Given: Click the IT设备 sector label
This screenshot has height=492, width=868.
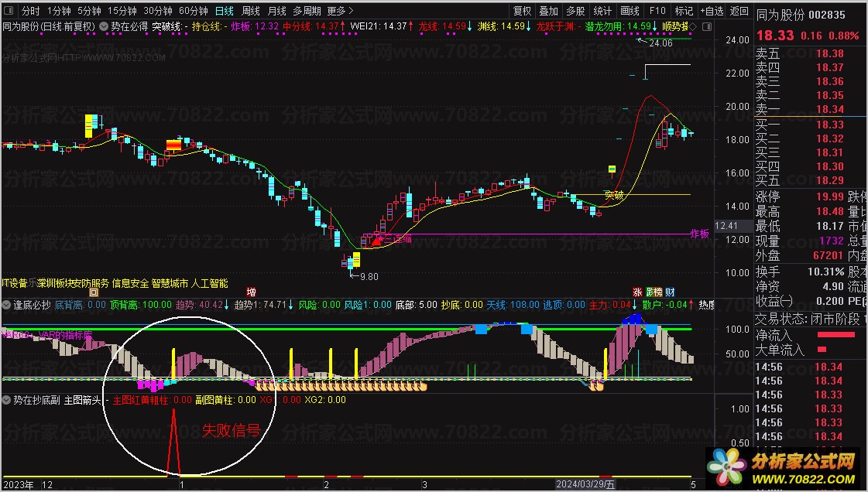Looking at the screenshot, I should click(15, 283).
